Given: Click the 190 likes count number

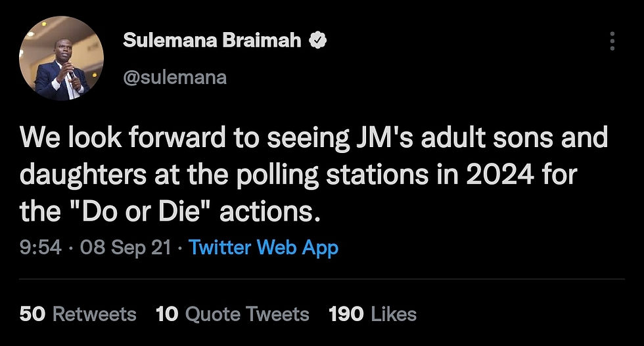Looking at the screenshot, I should [x=346, y=314].
